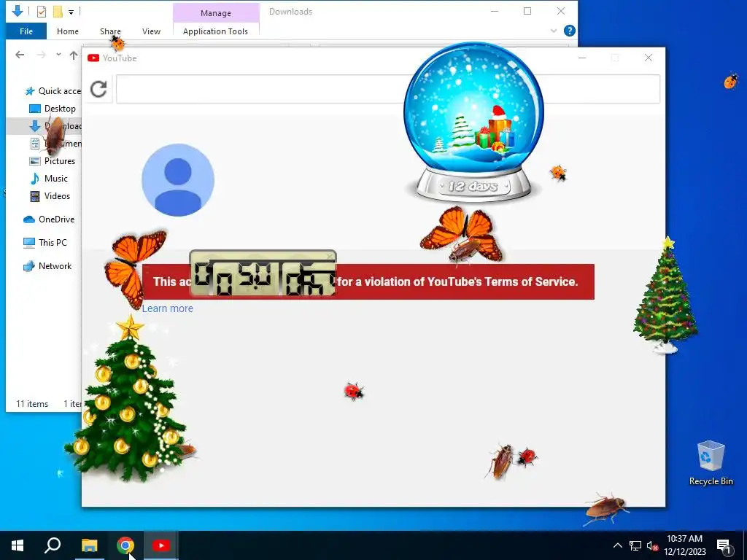Switch to the Home ribbon tab
The image size is (747, 560).
click(68, 31)
